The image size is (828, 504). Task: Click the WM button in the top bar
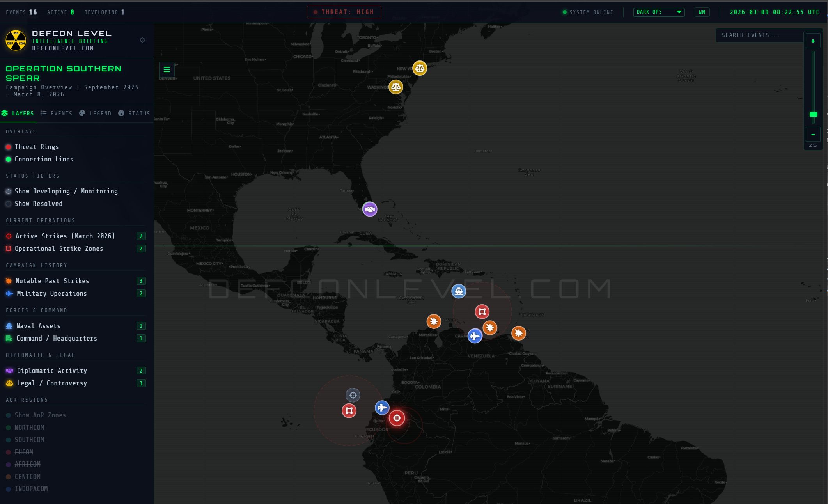702,12
